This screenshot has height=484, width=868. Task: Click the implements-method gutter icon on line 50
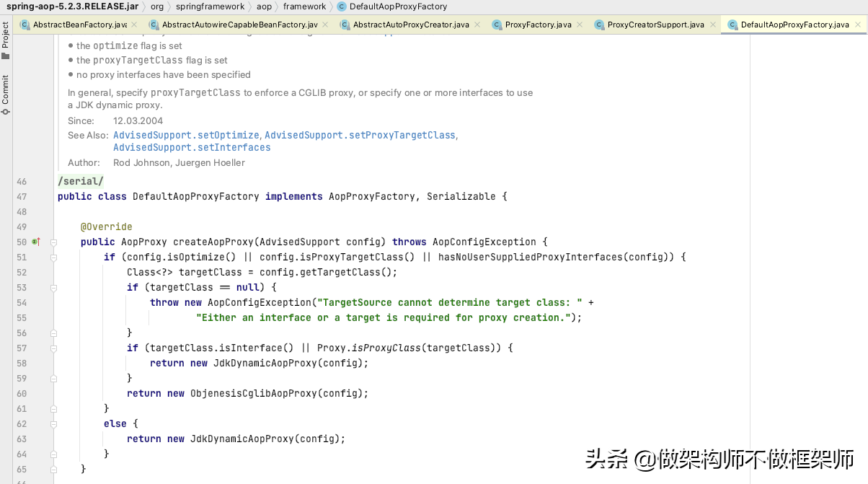[x=35, y=242]
